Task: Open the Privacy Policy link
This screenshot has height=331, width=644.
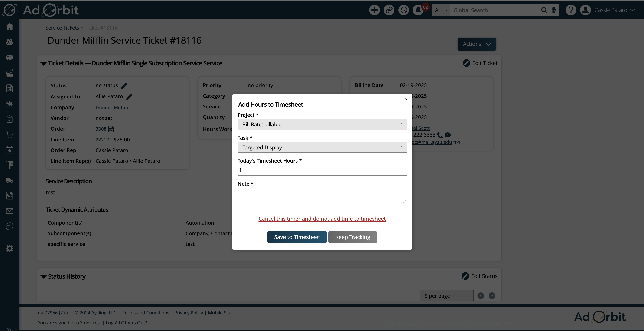Action: pyautogui.click(x=189, y=313)
